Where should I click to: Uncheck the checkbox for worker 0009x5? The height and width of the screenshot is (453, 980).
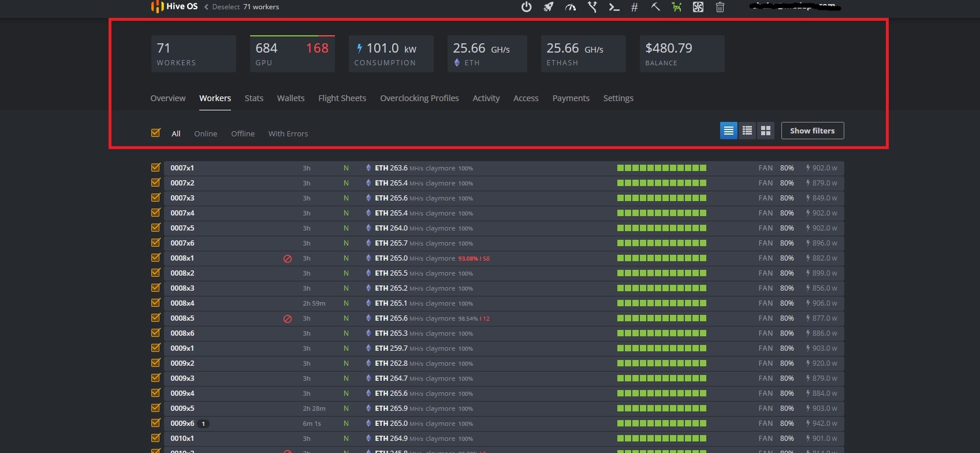point(155,408)
